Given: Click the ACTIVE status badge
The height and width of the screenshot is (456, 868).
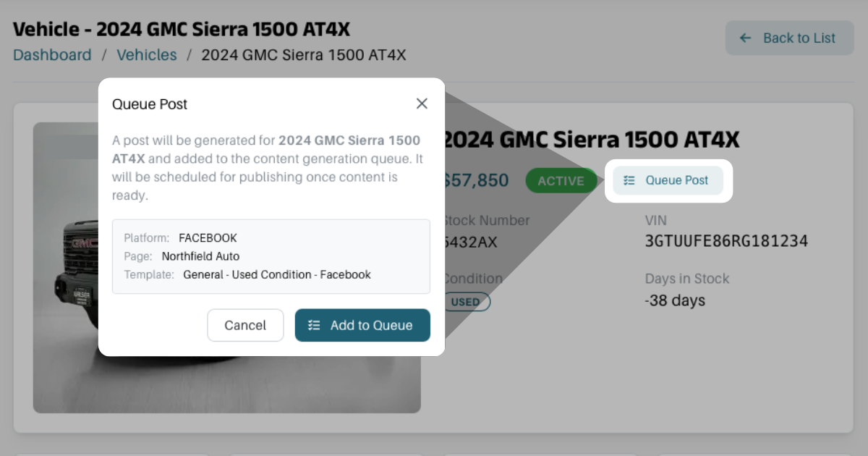Looking at the screenshot, I should [x=561, y=180].
